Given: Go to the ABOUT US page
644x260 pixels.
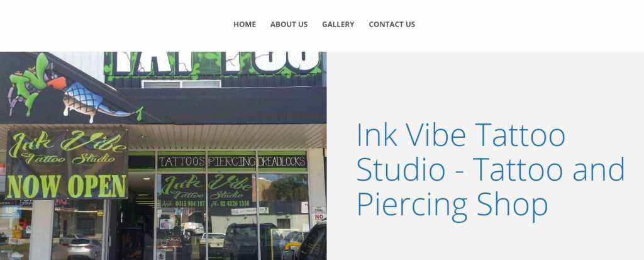Looking at the screenshot, I should click(x=289, y=25).
